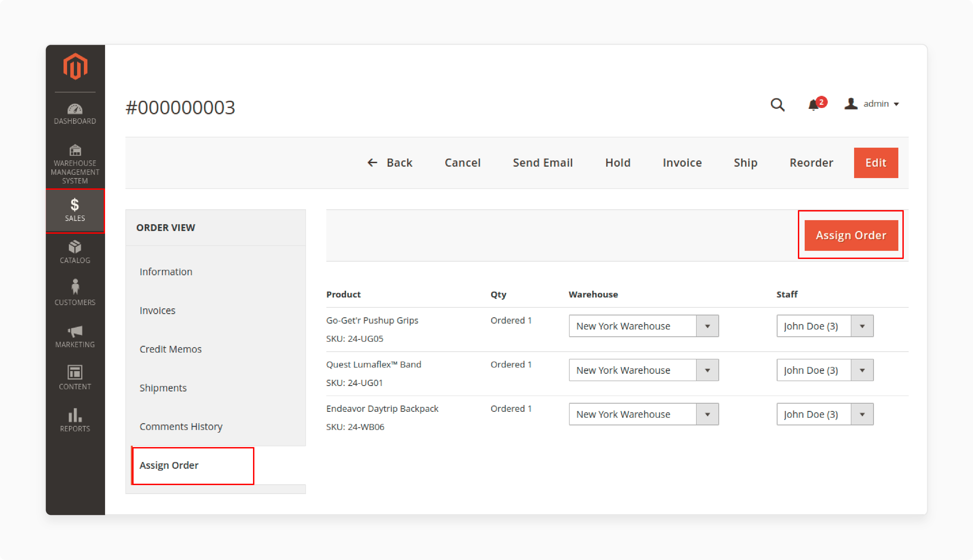This screenshot has width=973, height=560.
Task: Click the Invoice button
Action: pyautogui.click(x=682, y=163)
